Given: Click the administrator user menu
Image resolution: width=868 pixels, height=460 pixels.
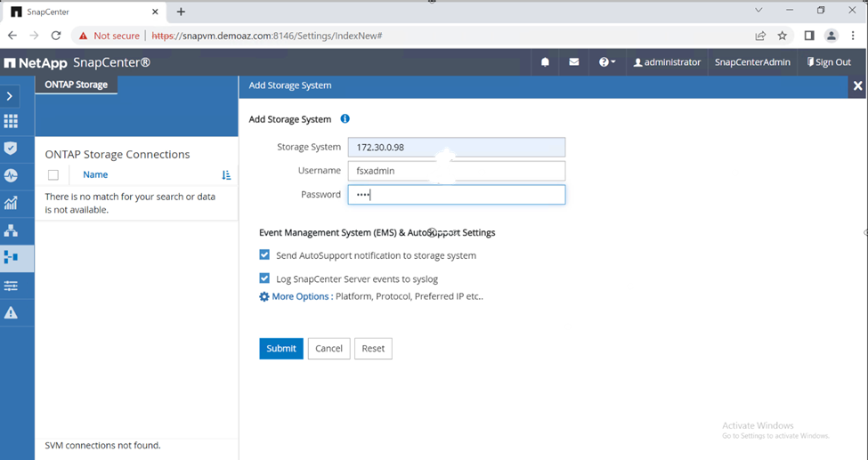Looking at the screenshot, I should (x=667, y=62).
